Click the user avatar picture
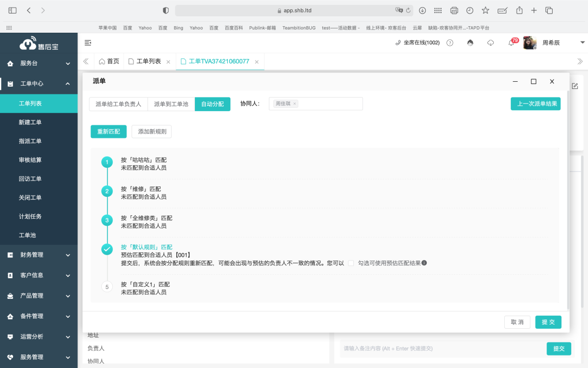Screen dimensions: 588x368 [530, 43]
